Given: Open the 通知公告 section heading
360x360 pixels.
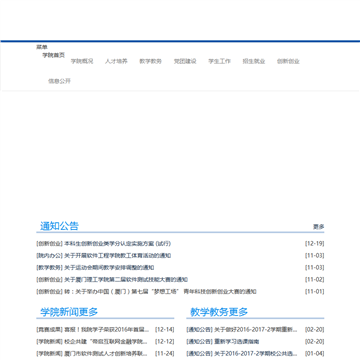Looking at the screenshot, I should (x=59, y=226).
